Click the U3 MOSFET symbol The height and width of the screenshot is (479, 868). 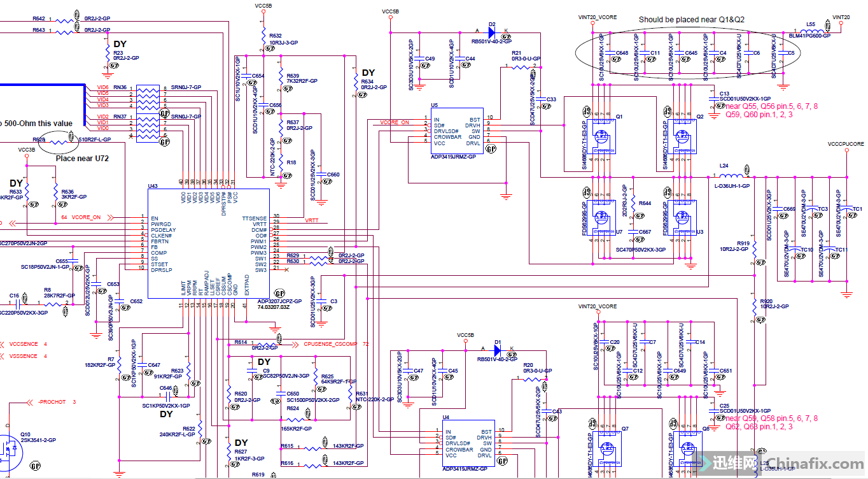click(x=682, y=217)
